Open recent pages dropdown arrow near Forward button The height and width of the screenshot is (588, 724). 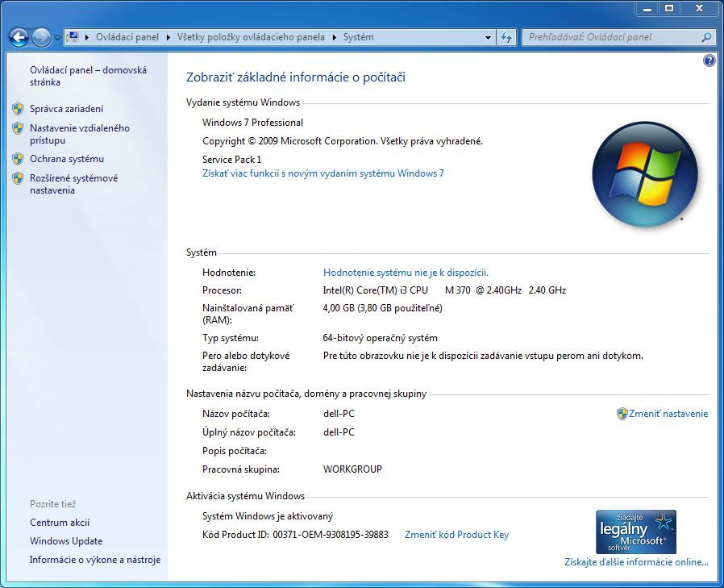tap(57, 38)
